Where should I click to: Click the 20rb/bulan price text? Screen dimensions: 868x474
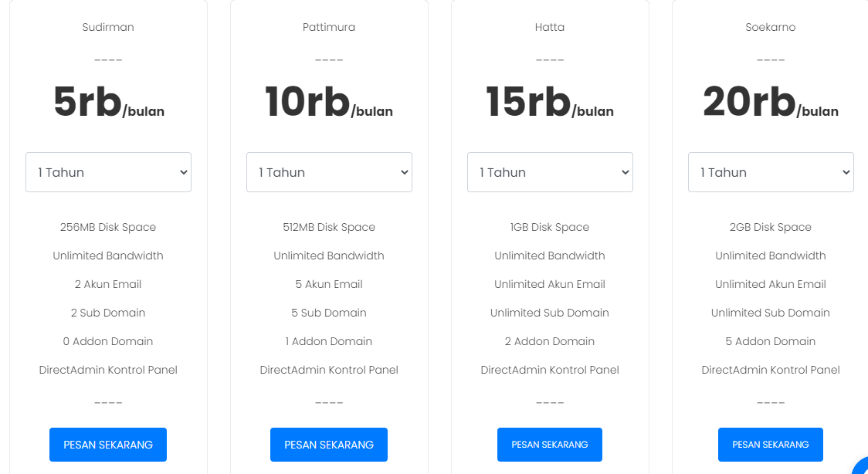pos(771,103)
